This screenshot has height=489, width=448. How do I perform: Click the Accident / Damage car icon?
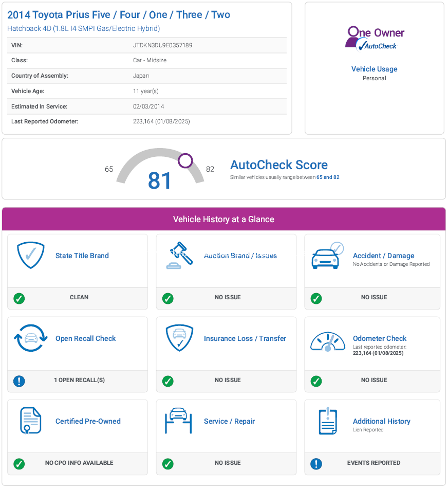tap(327, 255)
